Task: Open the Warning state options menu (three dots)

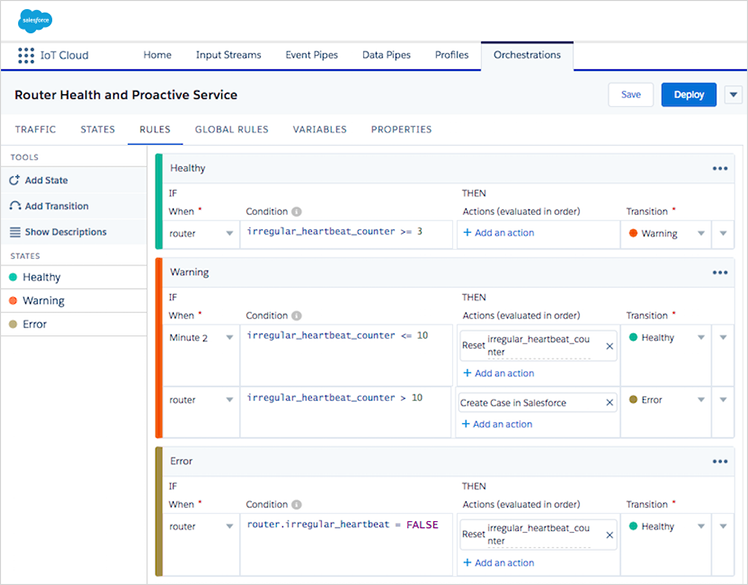Action: click(x=720, y=272)
